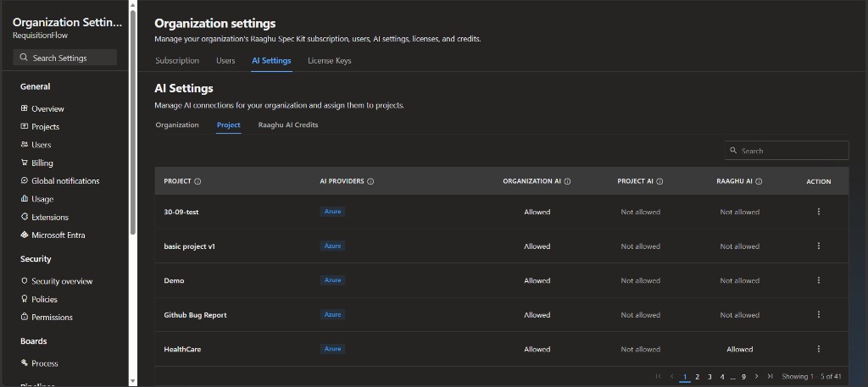Click the sidebar scrollbar up arrow

(133, 4)
